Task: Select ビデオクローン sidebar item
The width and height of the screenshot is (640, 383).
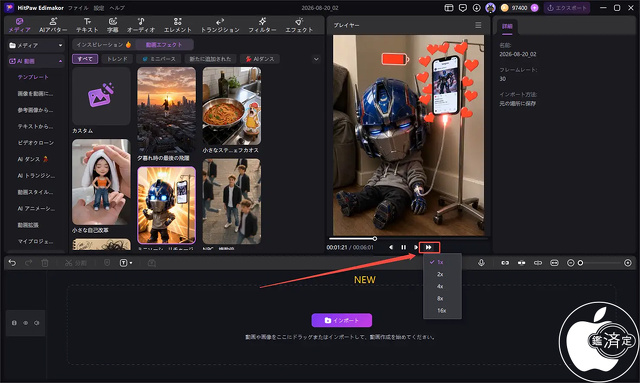Action: [x=36, y=143]
